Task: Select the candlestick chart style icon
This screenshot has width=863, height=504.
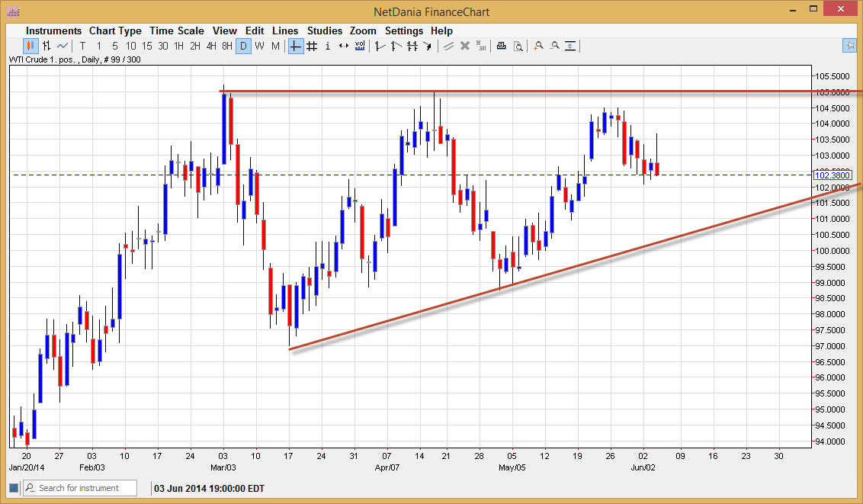Action: (29, 46)
